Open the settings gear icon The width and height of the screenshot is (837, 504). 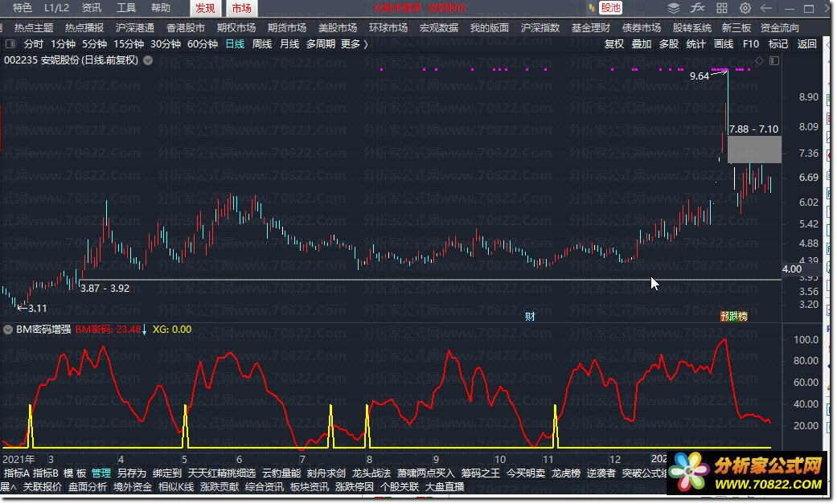click(745, 8)
